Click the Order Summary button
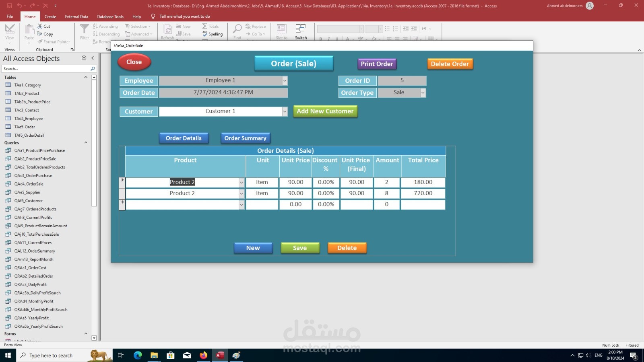 246,138
